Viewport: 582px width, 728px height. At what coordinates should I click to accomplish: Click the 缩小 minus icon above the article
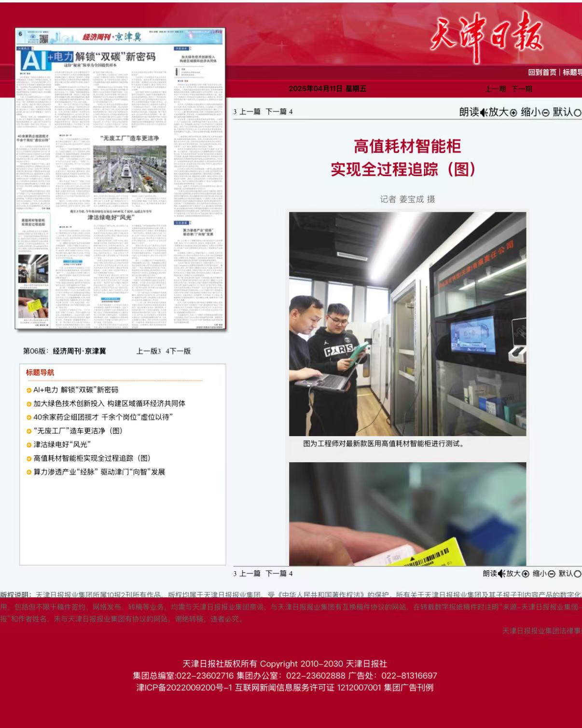coord(545,112)
